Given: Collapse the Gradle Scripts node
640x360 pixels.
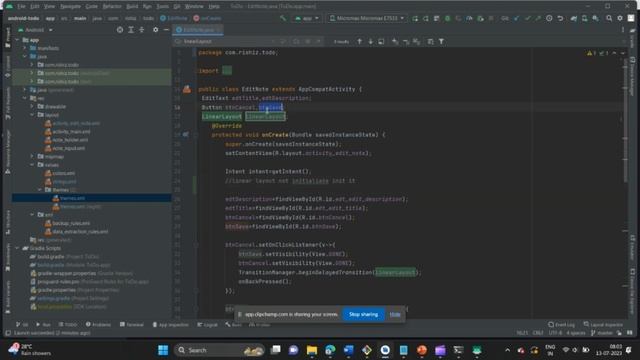Looking at the screenshot, I should (17, 248).
